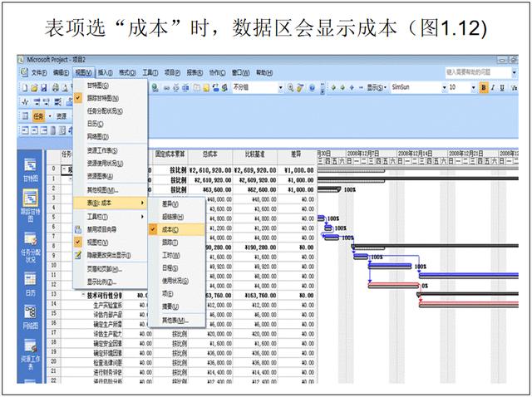
Task: Click the Hide Subtasks minus icon
Action: pos(361,88)
